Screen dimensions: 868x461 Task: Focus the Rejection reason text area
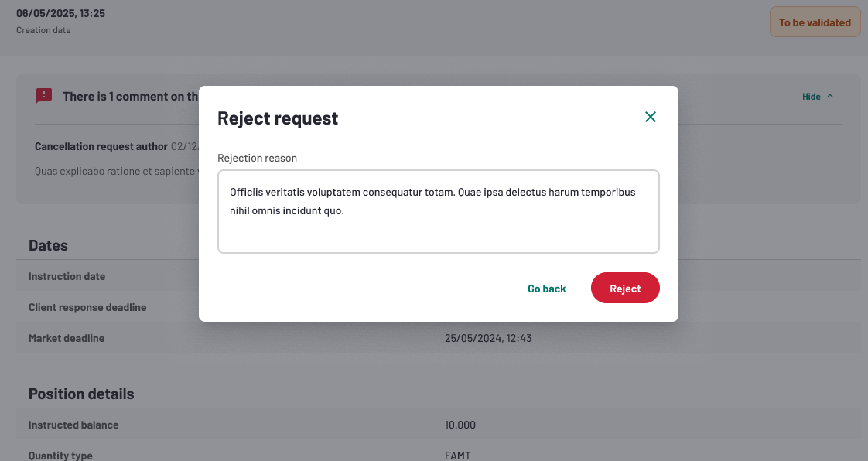pos(439,211)
